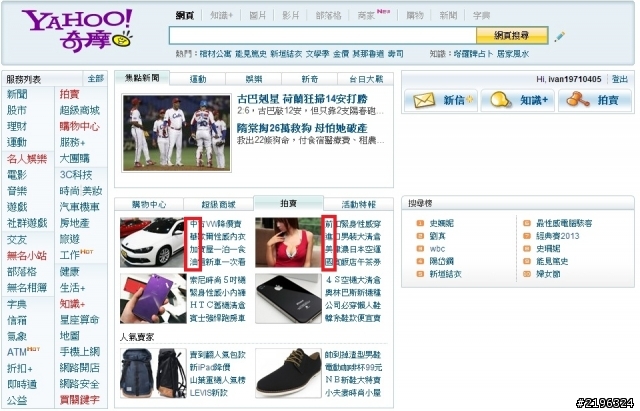Open the black iPhone thumbnail
Screen dimensions: 640x411
pos(288,298)
